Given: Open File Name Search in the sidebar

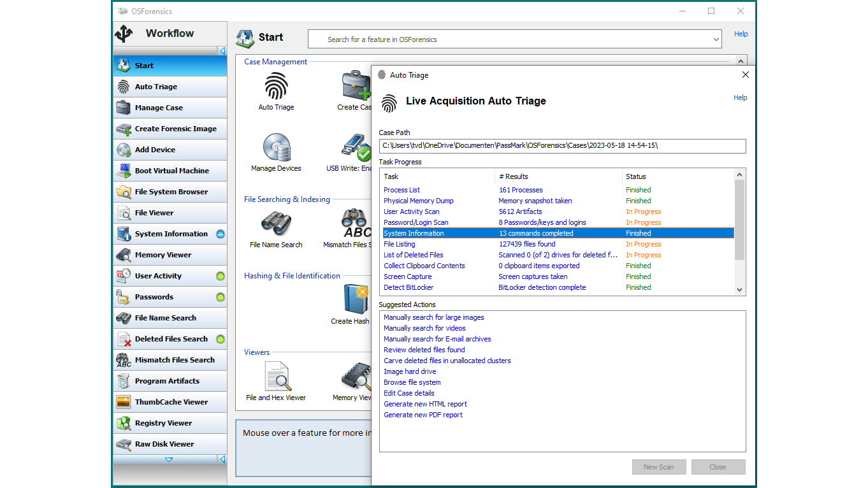Looking at the screenshot, I should [170, 318].
